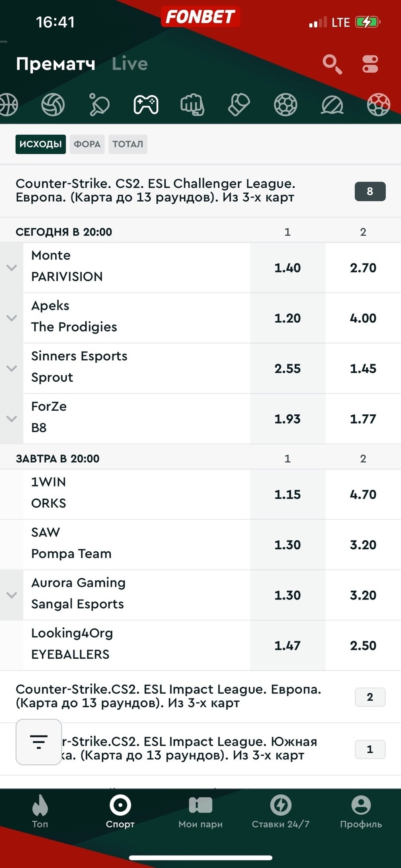Bet on Monte at odds 1.40
This screenshot has width=401, height=868.
tap(287, 268)
